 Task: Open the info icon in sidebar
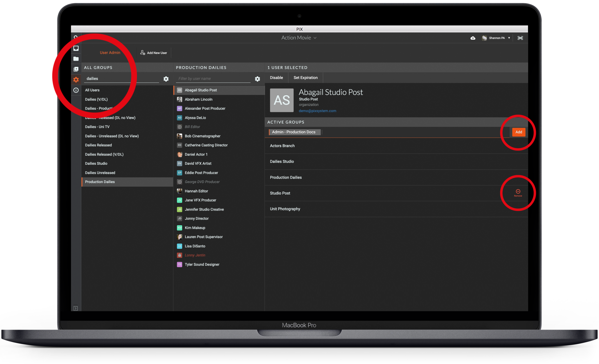[76, 90]
